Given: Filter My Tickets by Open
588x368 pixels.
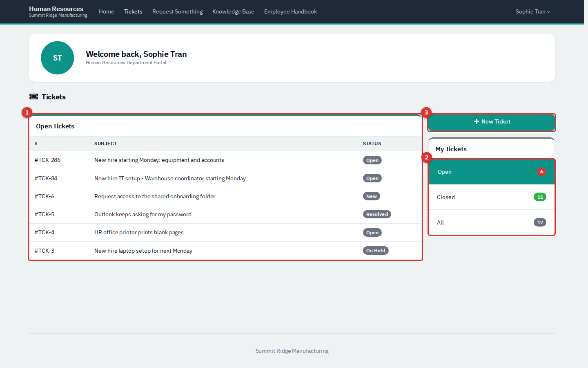Looking at the screenshot, I should pyautogui.click(x=492, y=172).
